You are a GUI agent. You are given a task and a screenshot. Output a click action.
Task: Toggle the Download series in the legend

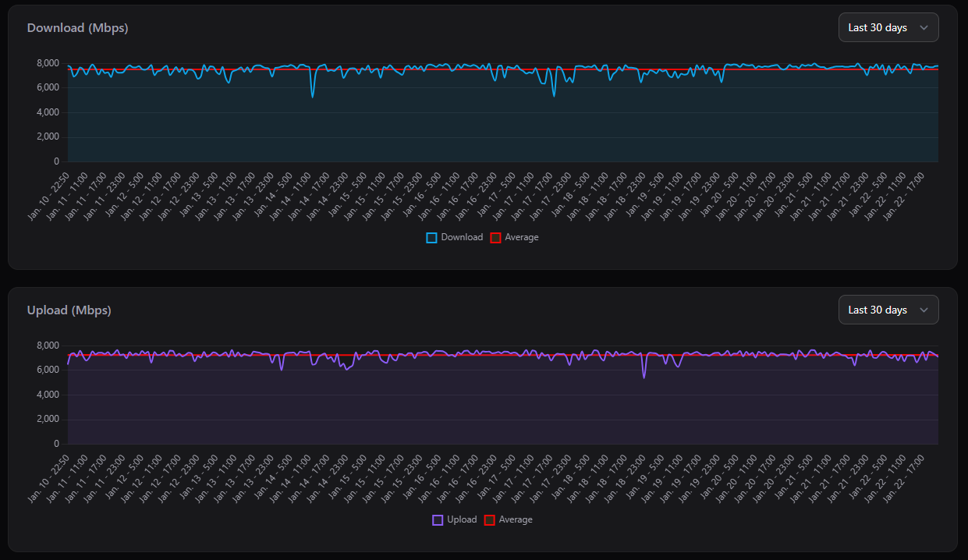[x=463, y=236]
